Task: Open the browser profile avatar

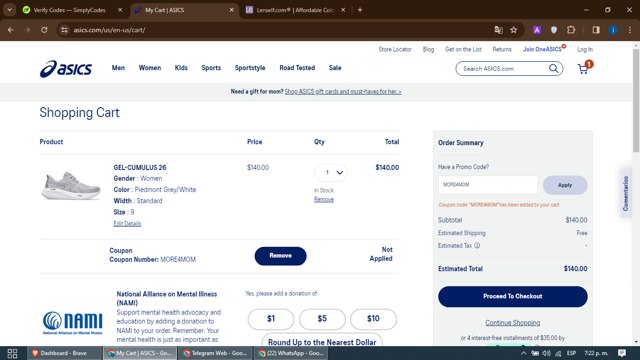Action: 613,30
